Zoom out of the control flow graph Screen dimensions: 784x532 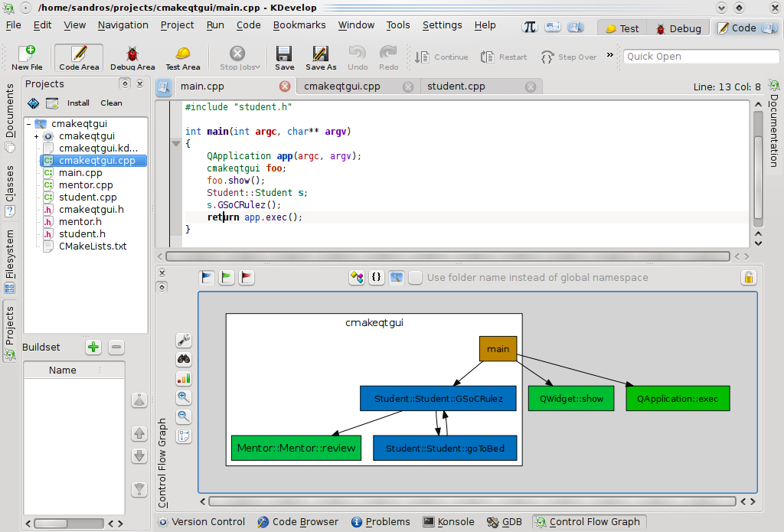point(184,416)
